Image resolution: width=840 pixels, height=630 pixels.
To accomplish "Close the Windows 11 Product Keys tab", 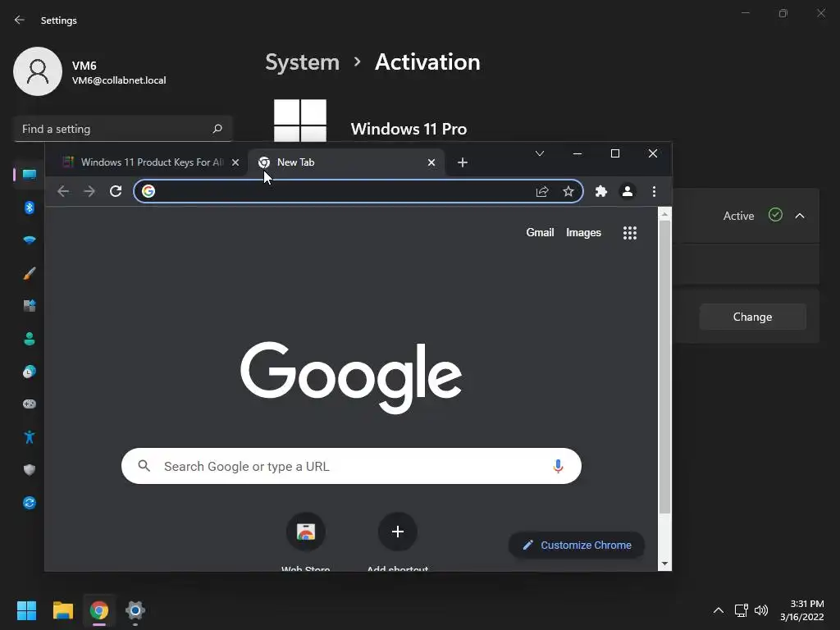I will [x=235, y=162].
